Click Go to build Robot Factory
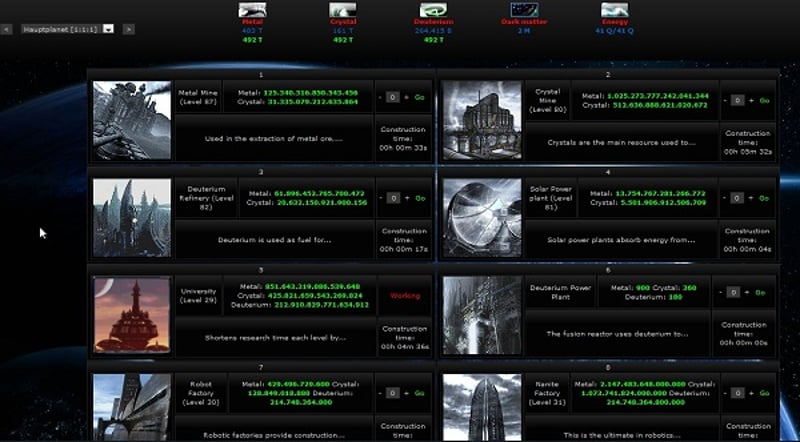Viewport: 800px width, 442px height. tap(419, 393)
